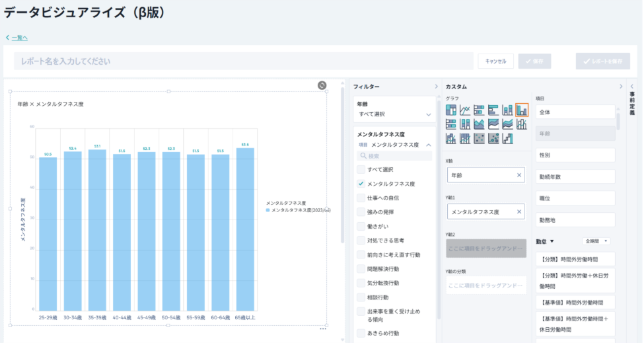Click the chart area vertical scrollbar
644x343 pixels.
pos(343,165)
